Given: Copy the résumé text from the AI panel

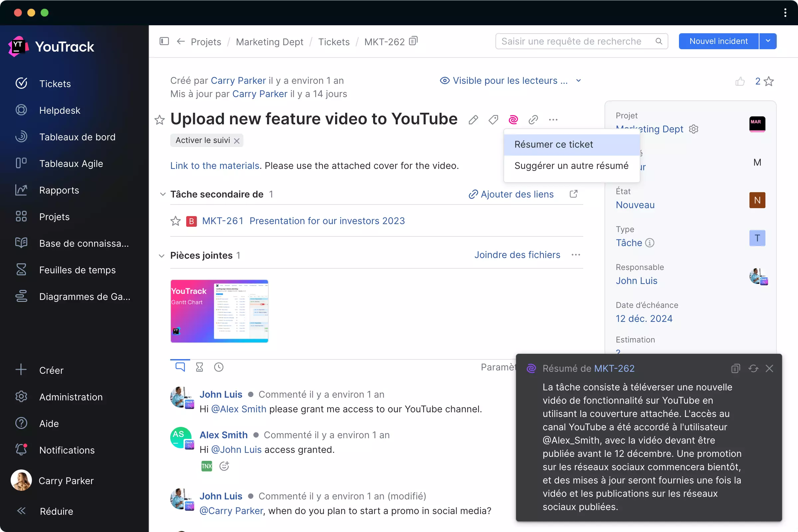Looking at the screenshot, I should click(735, 368).
